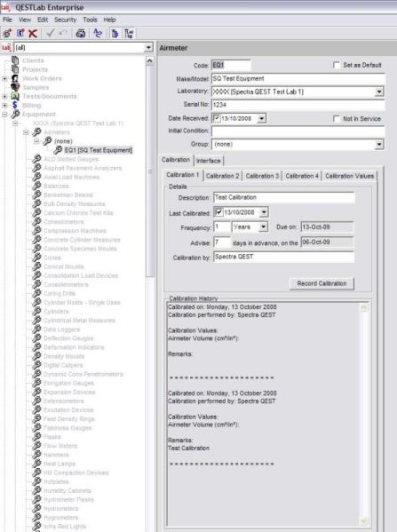The height and width of the screenshot is (532, 397).
Task: Switch to the Calibration Values tab
Action: (350, 176)
